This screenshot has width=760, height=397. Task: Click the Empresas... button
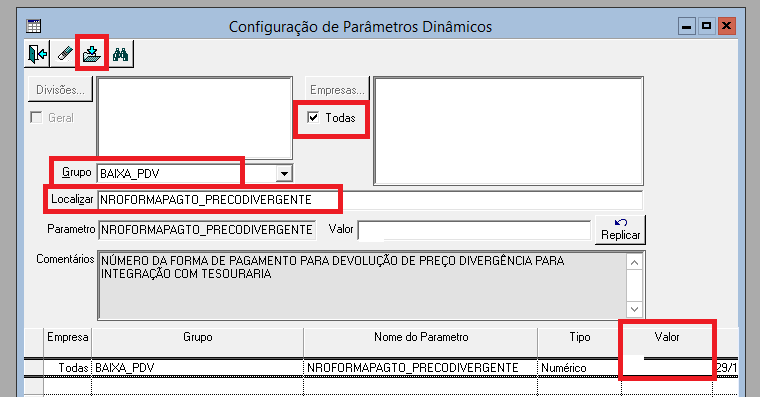(337, 90)
